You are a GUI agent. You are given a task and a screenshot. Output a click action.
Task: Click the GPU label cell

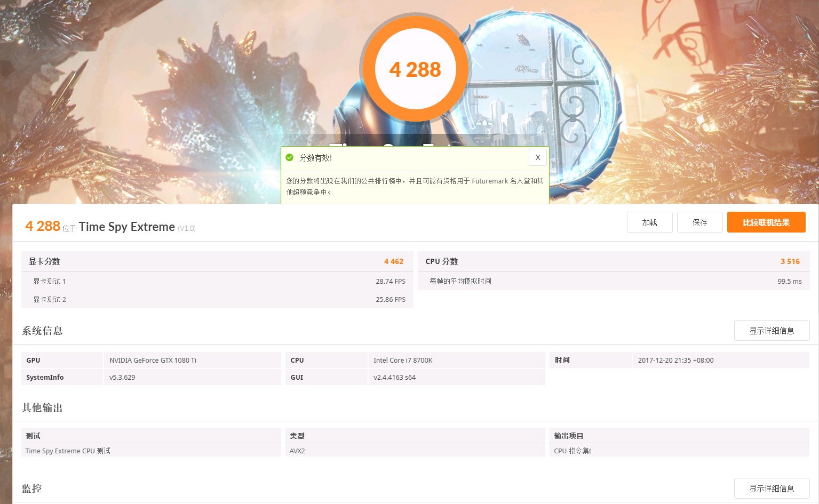62,360
